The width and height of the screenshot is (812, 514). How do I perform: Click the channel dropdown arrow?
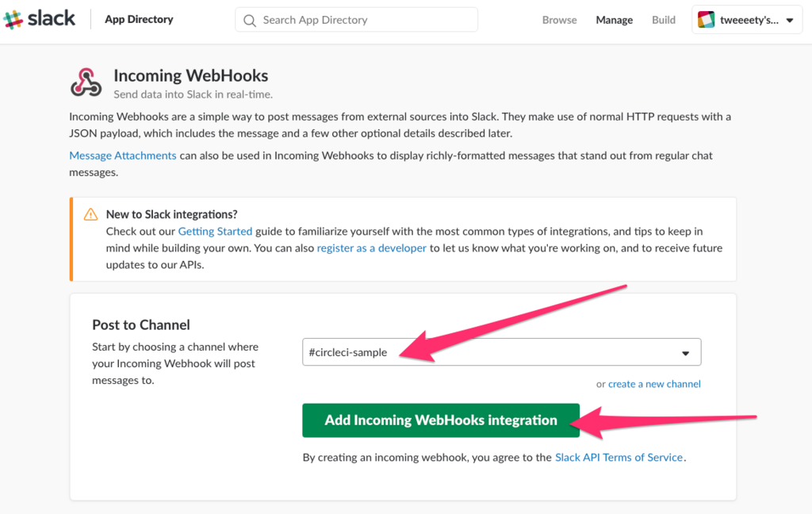coord(685,353)
